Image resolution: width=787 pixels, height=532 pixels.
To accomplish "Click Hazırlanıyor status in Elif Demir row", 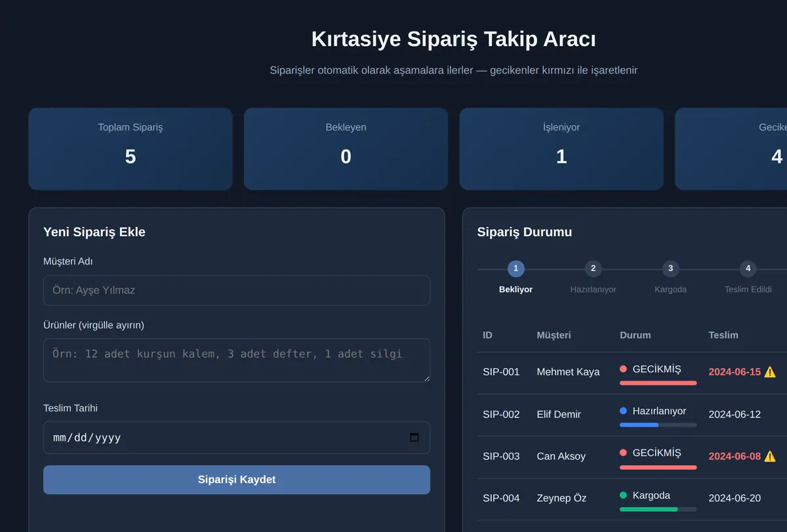I will tap(659, 411).
